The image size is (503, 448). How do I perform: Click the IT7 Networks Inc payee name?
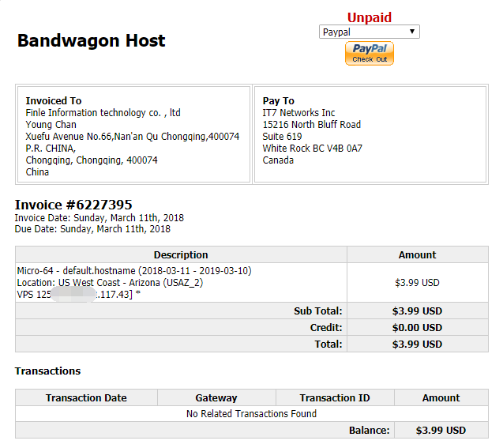click(298, 113)
